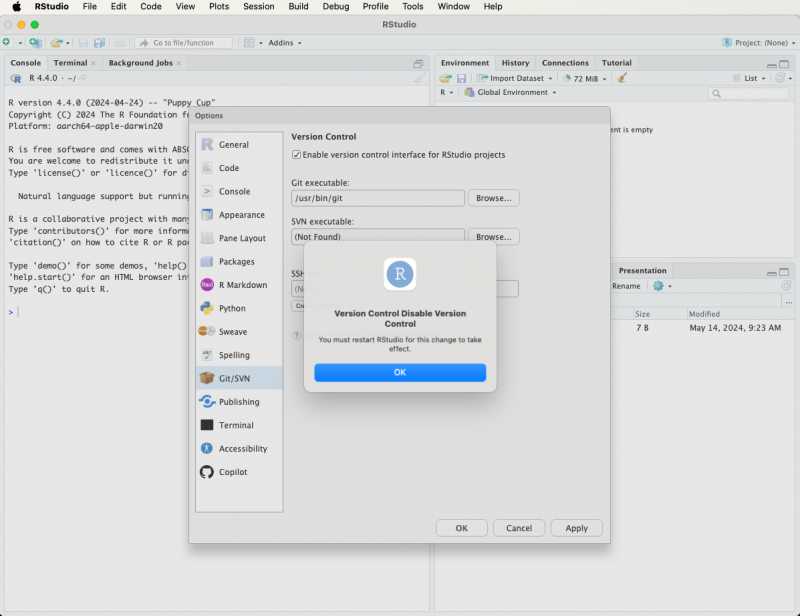The width and height of the screenshot is (800, 616).
Task: Open the Tutorial tab
Action: [616, 63]
